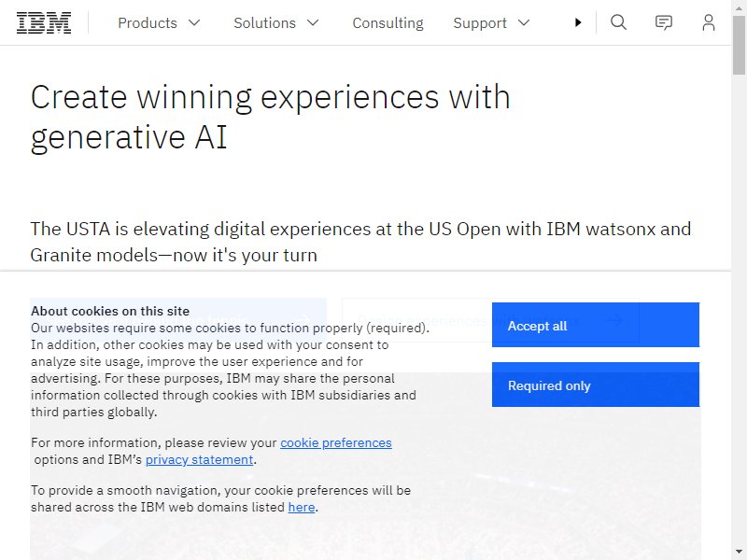Viewport: 747px width, 560px height.
Task: Click the Accept all cookies button
Action: (x=596, y=325)
